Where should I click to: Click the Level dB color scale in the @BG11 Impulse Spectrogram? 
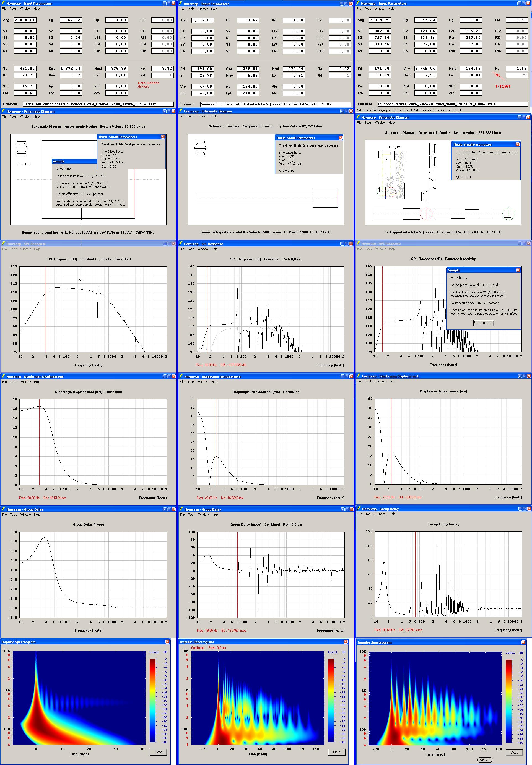[x=509, y=701]
